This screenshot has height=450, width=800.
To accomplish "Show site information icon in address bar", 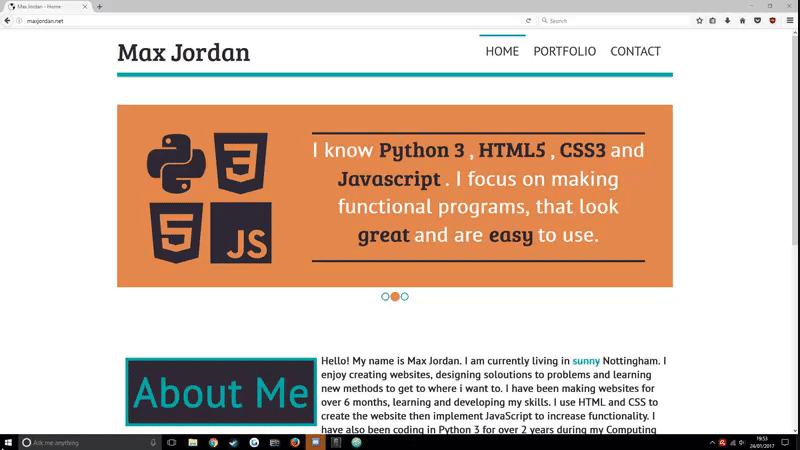I will click(x=19, y=21).
